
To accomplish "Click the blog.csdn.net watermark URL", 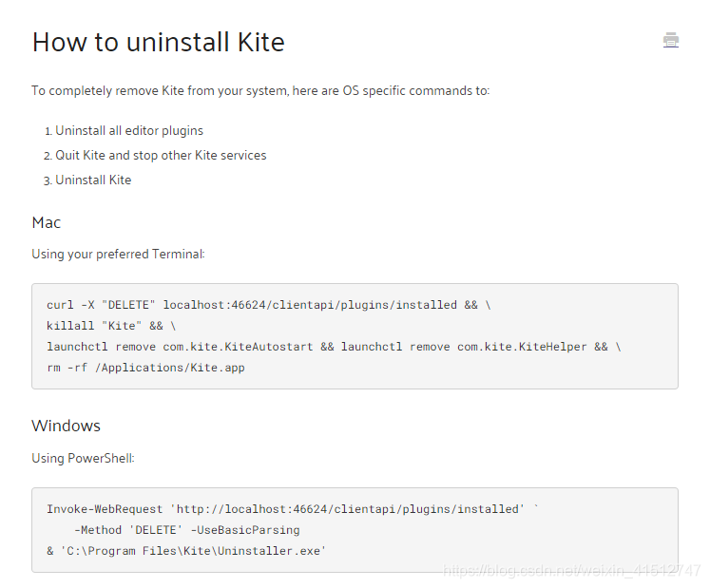I will coord(571,570).
